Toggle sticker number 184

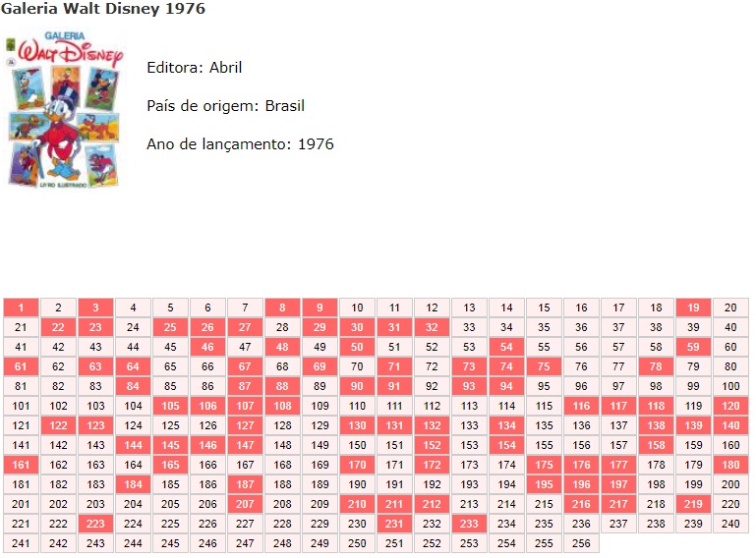coord(133,484)
